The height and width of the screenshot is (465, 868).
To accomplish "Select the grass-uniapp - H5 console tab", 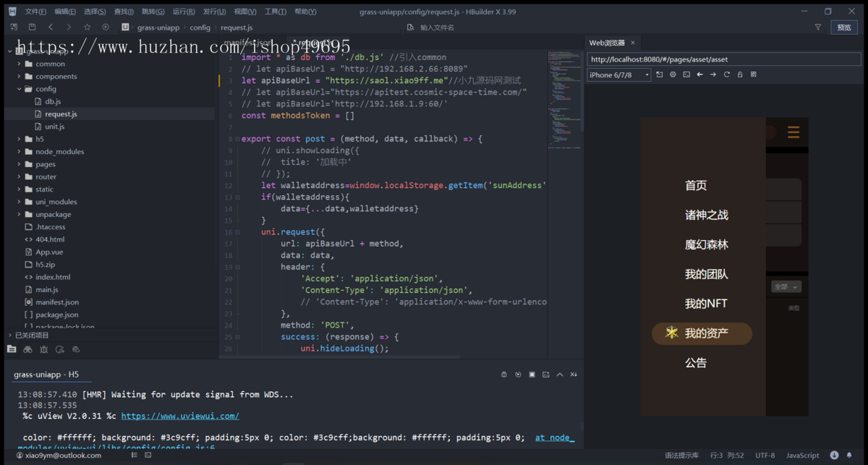I will pyautogui.click(x=46, y=375).
